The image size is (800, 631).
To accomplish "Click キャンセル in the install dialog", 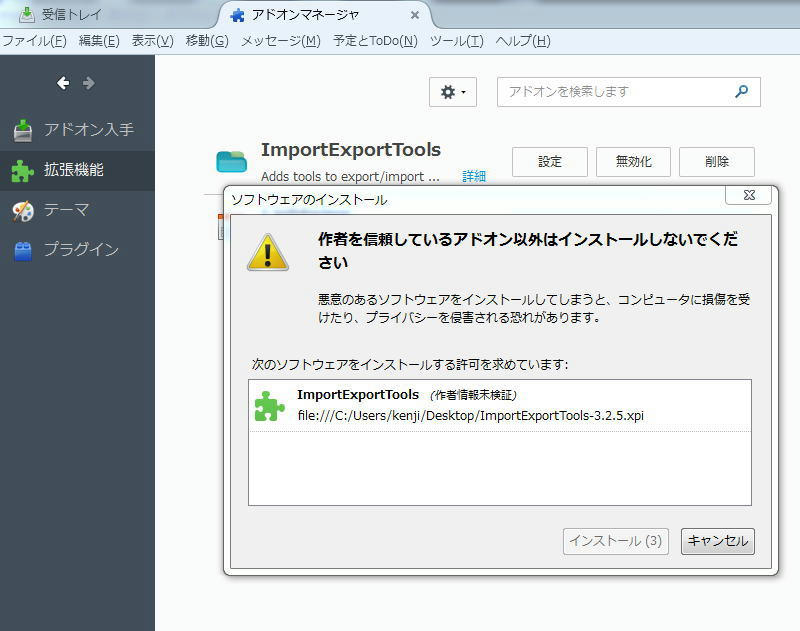I will 718,541.
